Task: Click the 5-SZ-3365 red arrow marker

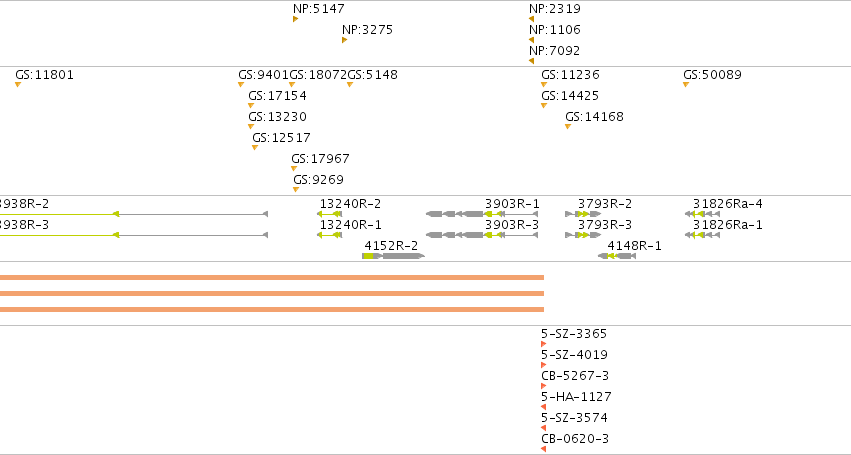Action: click(x=543, y=344)
